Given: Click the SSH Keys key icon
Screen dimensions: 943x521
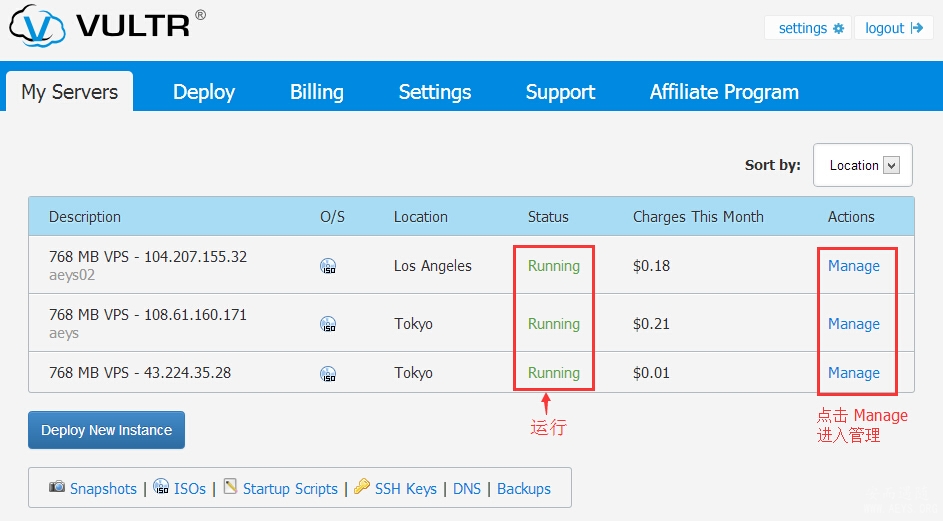Looking at the screenshot, I should pyautogui.click(x=362, y=486).
